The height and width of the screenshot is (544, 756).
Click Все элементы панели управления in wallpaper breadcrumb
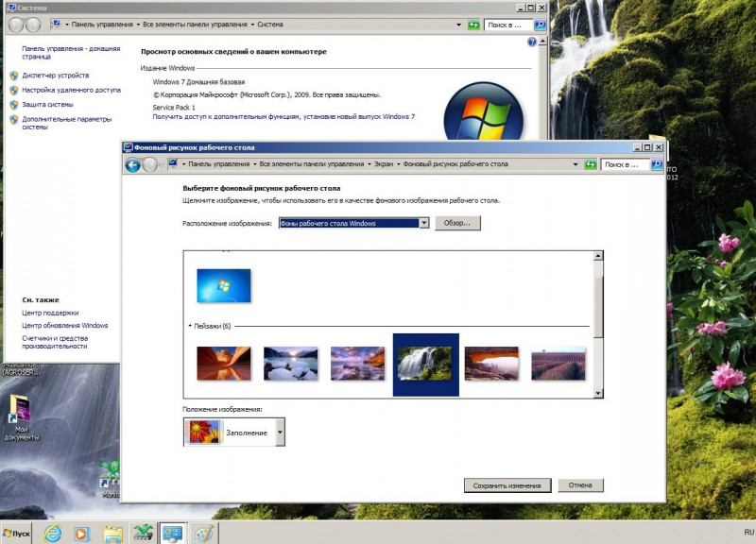[x=311, y=164]
